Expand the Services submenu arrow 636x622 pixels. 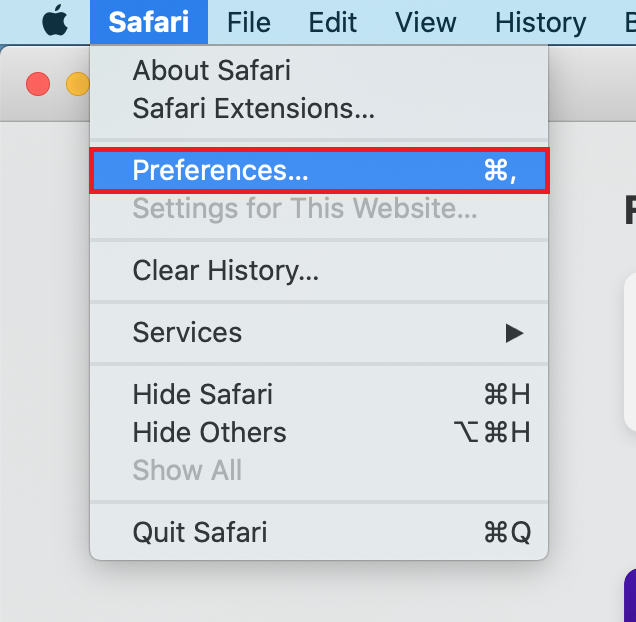514,332
